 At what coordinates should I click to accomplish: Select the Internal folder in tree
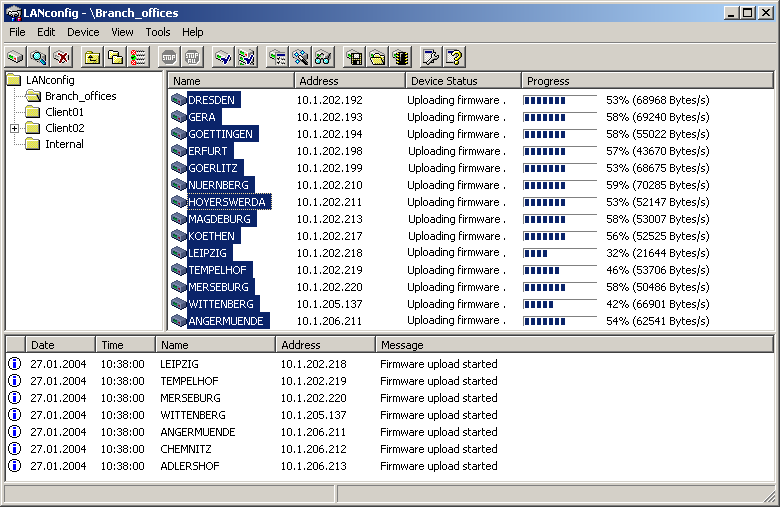tap(64, 144)
